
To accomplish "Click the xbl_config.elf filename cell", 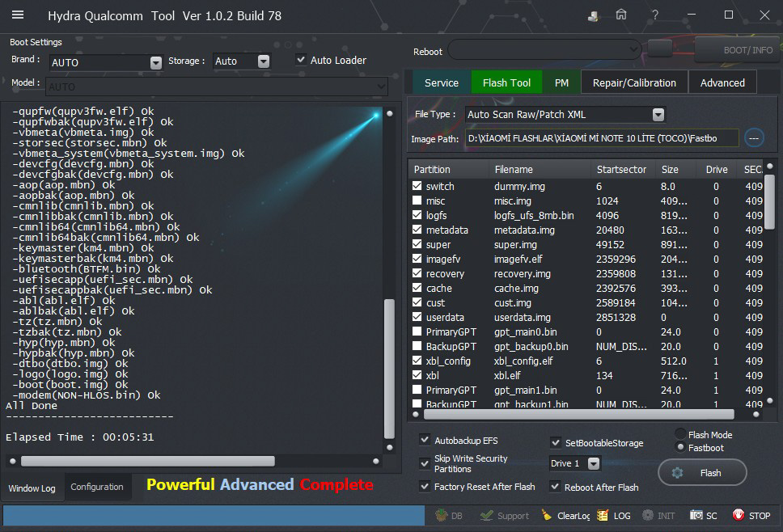I will coord(523,361).
